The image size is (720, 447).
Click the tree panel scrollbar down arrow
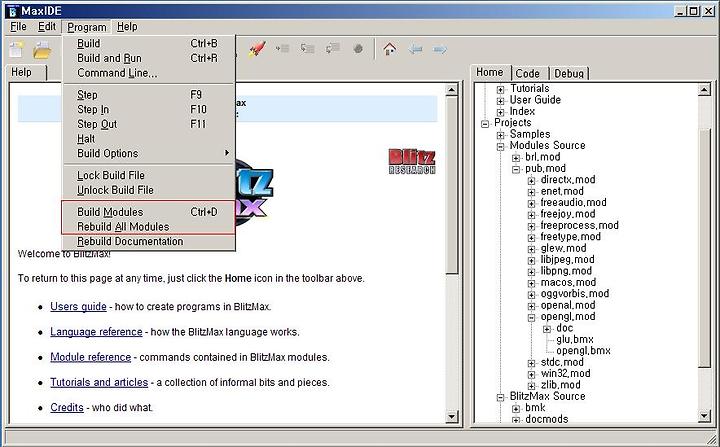click(x=704, y=416)
